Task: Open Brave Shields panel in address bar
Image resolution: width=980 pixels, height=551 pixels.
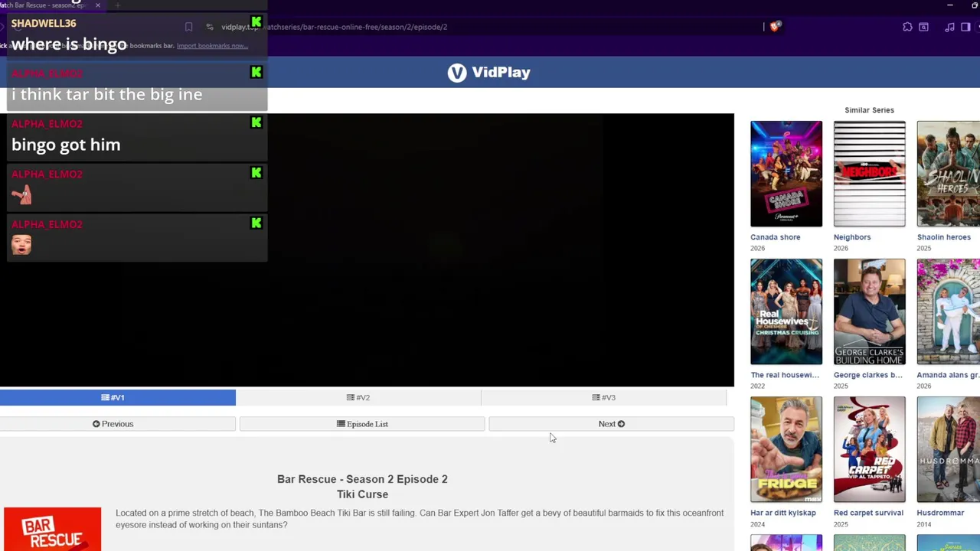Action: click(775, 27)
